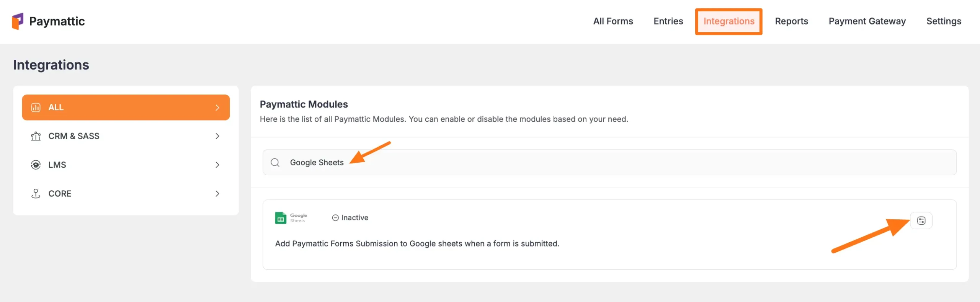This screenshot has width=980, height=302.
Task: Expand the ALL category chevron
Action: (x=217, y=108)
